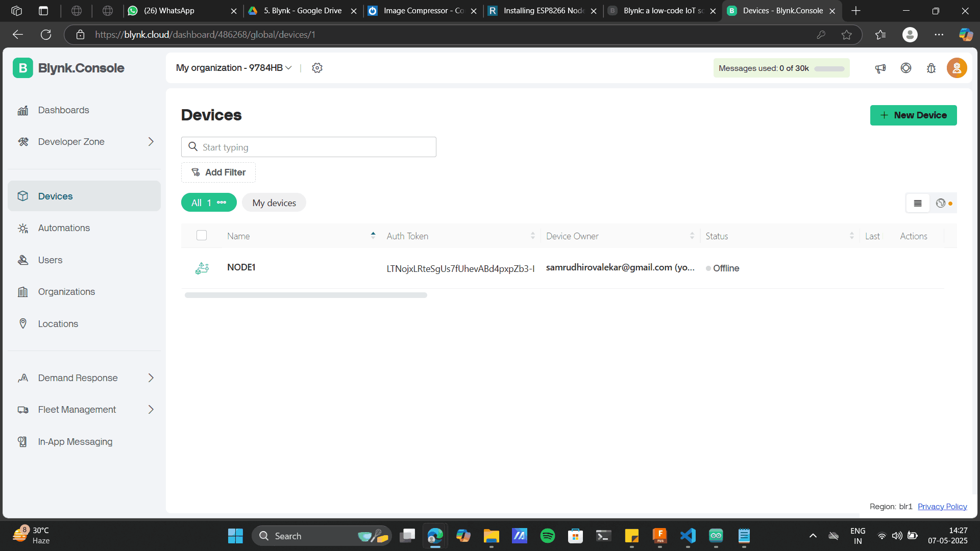Refresh the browser page
The height and width of the screenshot is (551, 980).
pyautogui.click(x=46, y=35)
